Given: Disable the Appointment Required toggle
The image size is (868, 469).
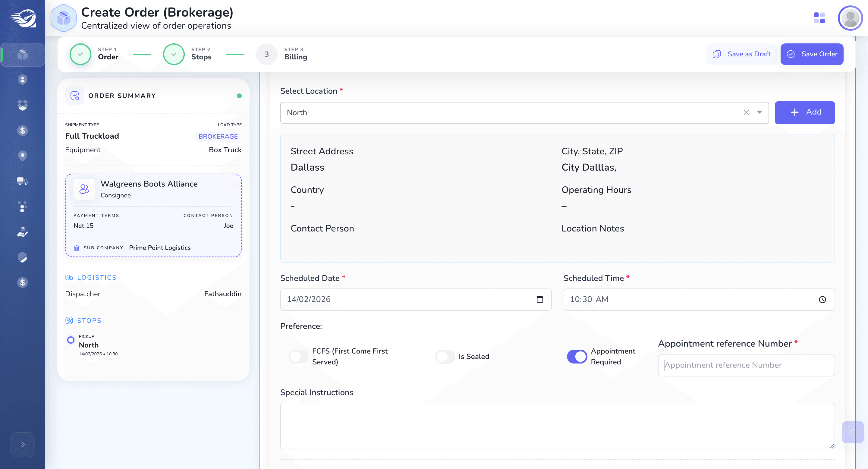Looking at the screenshot, I should pyautogui.click(x=577, y=357).
